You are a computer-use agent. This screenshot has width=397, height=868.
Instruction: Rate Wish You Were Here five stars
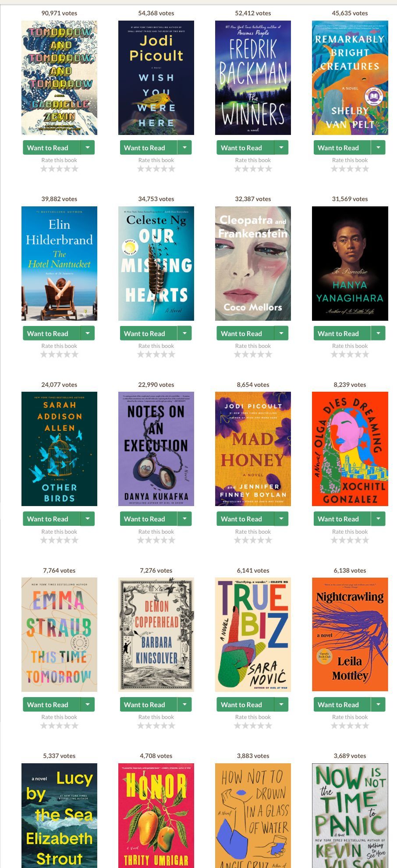(x=171, y=169)
